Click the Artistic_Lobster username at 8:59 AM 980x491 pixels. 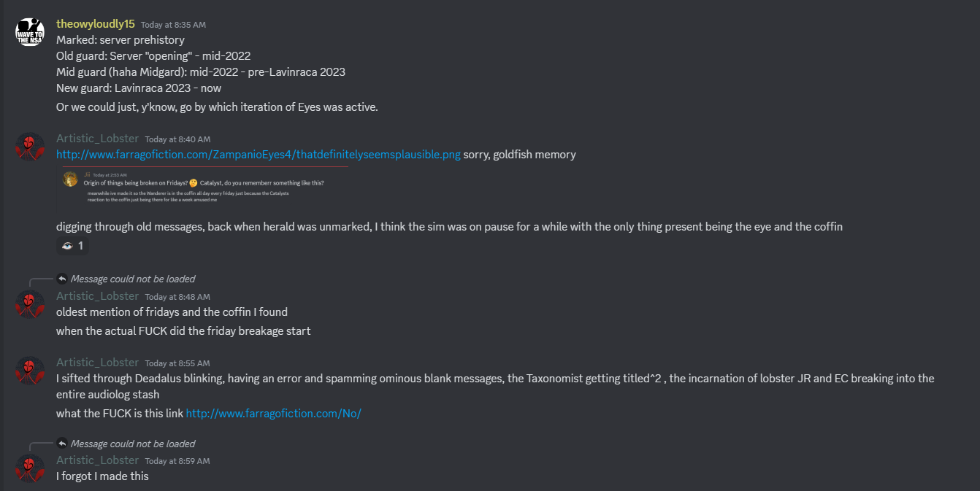point(97,460)
